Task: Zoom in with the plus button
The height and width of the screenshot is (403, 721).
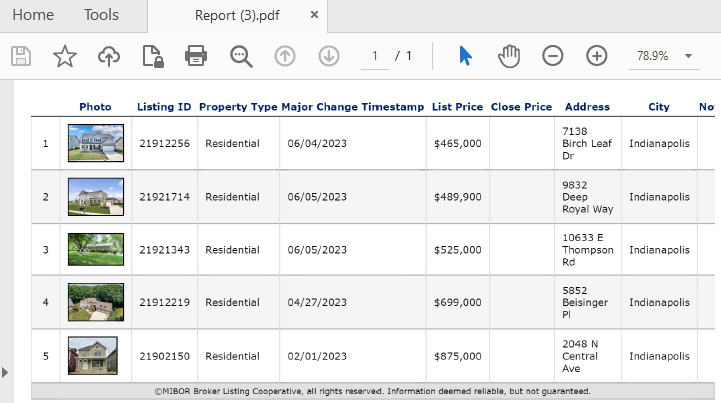Action: coord(596,56)
